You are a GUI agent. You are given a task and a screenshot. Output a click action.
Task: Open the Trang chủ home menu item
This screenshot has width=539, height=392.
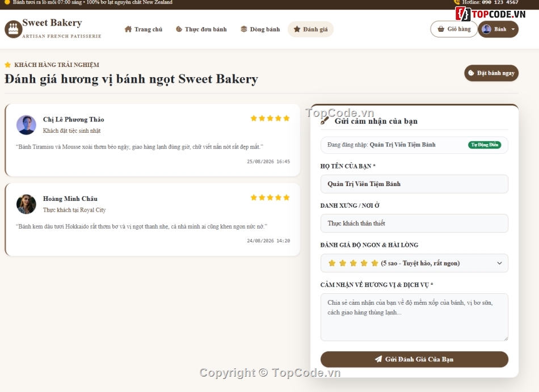pyautogui.click(x=144, y=29)
